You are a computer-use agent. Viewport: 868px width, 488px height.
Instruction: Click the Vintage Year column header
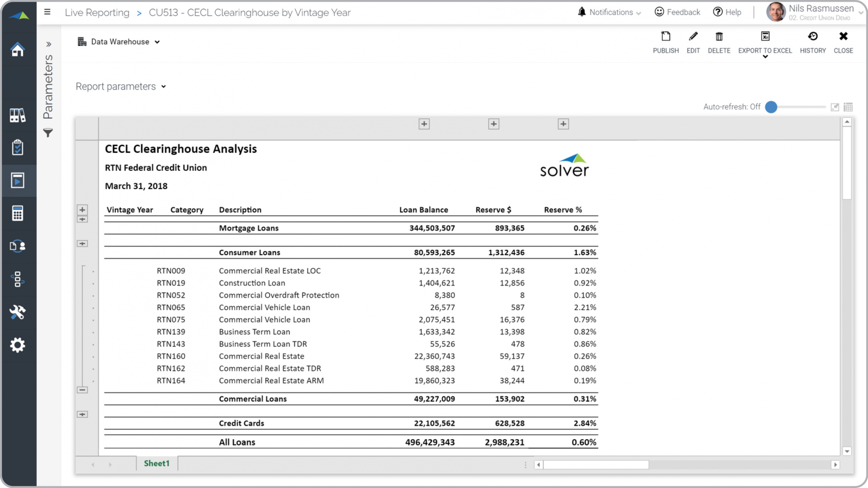coord(130,210)
